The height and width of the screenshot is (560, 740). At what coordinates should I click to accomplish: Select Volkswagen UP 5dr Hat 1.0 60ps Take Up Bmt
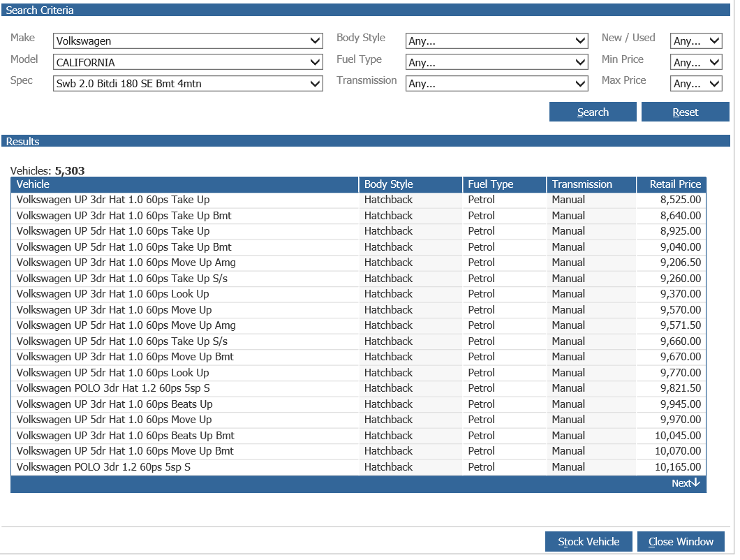(358, 247)
